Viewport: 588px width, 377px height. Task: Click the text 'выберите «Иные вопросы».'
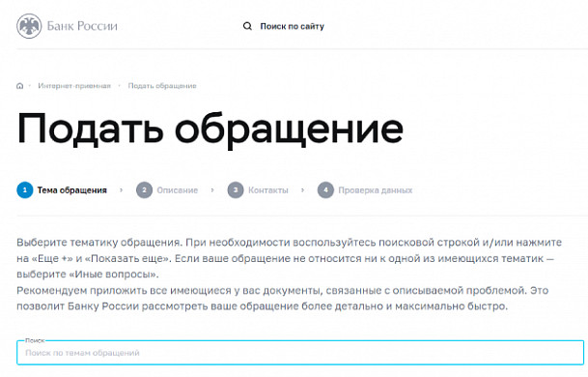(x=88, y=275)
